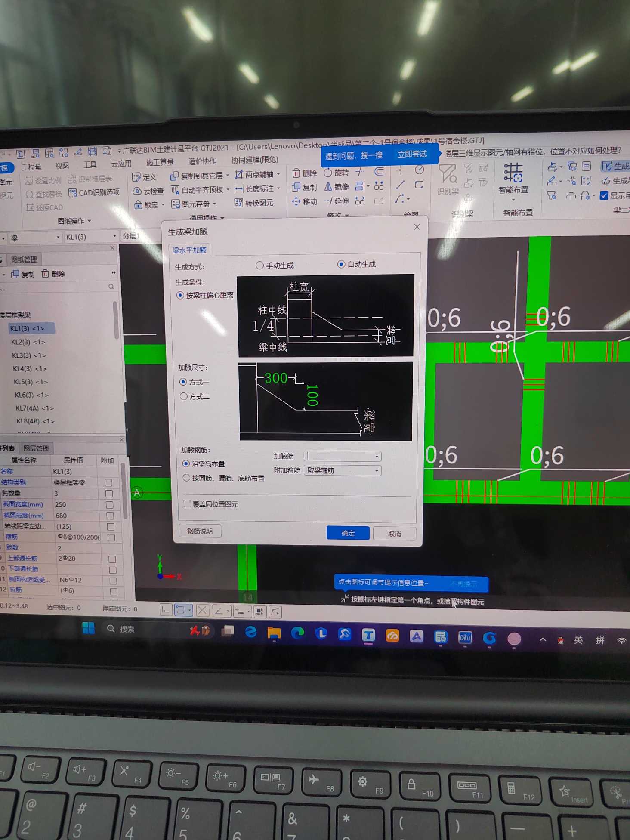The height and width of the screenshot is (840, 630).
Task: Choose 方式二 haunch size option
Action: (x=195, y=396)
